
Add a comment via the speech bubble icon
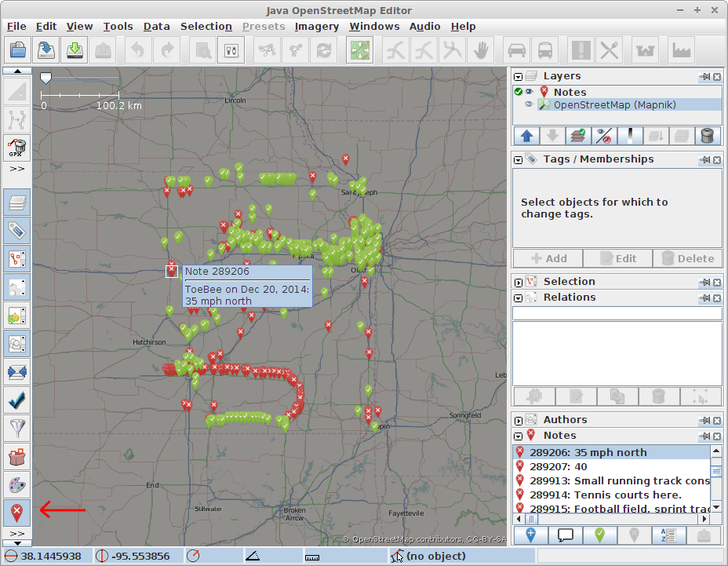(566, 535)
